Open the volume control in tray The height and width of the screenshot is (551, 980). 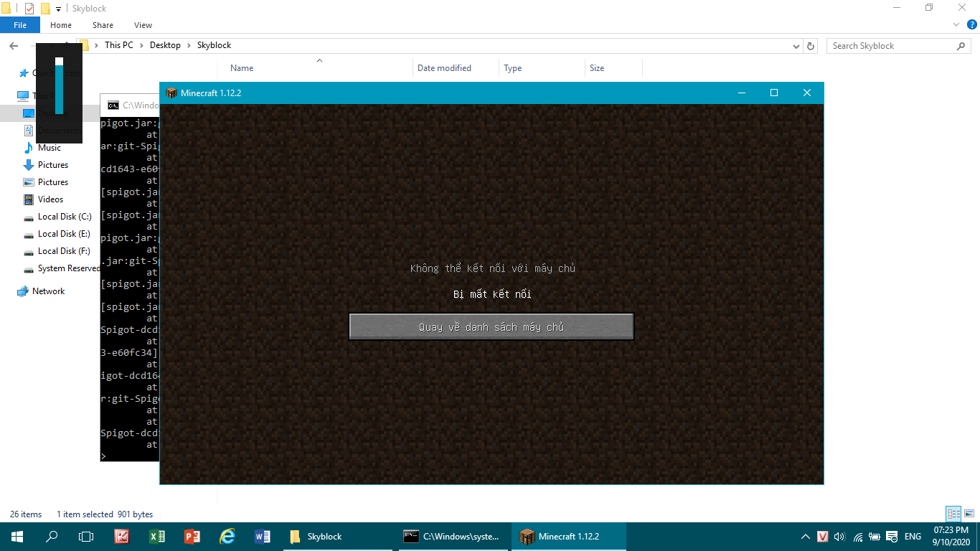(840, 537)
